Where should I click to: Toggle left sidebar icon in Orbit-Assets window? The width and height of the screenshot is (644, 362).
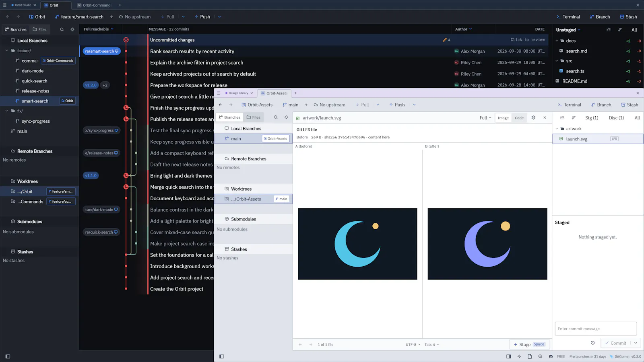[x=221, y=356]
